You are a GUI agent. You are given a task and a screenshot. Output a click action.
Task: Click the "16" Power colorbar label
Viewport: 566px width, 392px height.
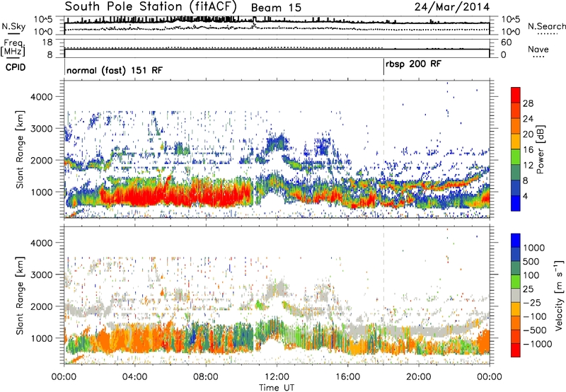tap(528, 150)
